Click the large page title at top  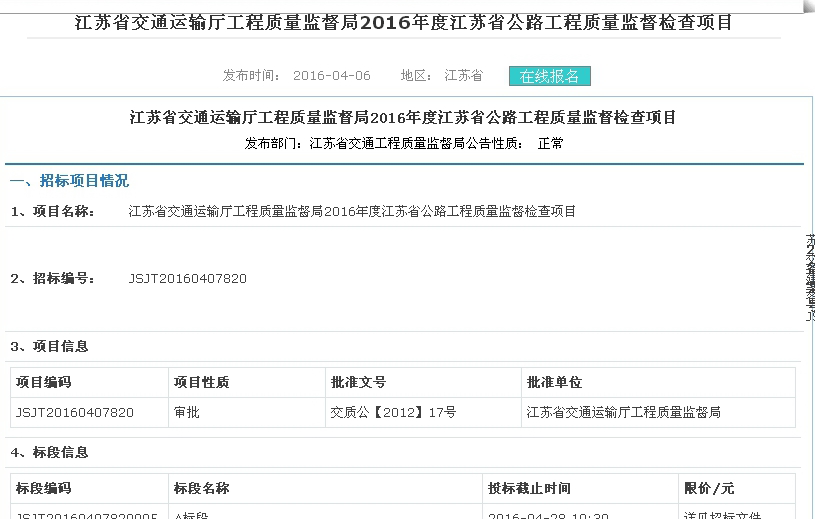click(404, 22)
